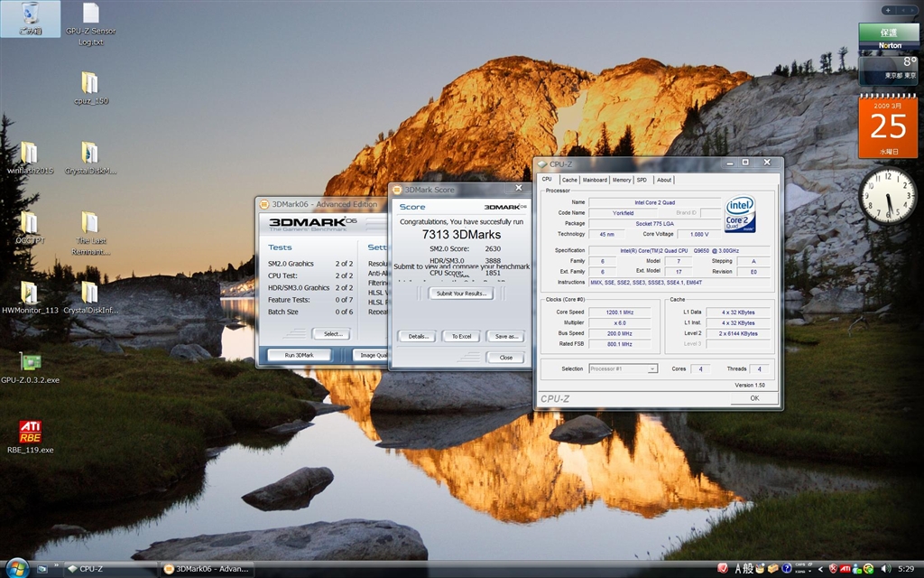Click the Submit Your Results button
Viewport: 924px width, 578px height.
pos(460,294)
